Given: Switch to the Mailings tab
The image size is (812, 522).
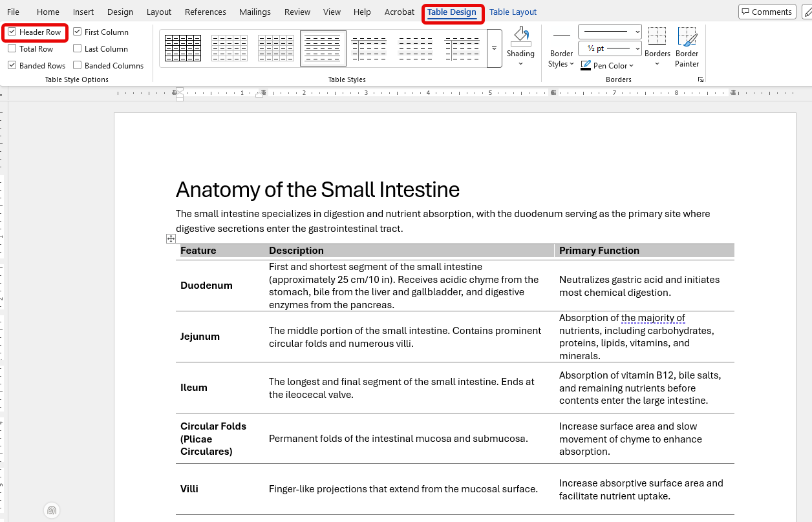Looking at the screenshot, I should (255, 12).
